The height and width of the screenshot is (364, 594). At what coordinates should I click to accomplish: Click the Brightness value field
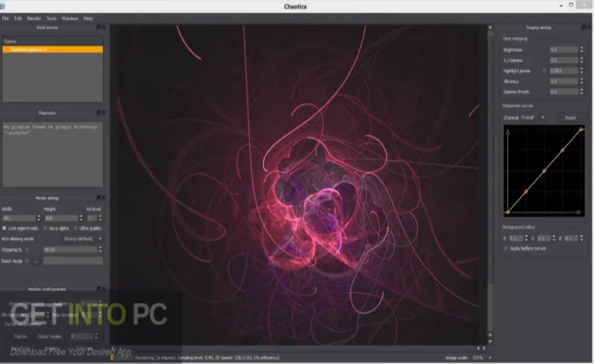564,49
